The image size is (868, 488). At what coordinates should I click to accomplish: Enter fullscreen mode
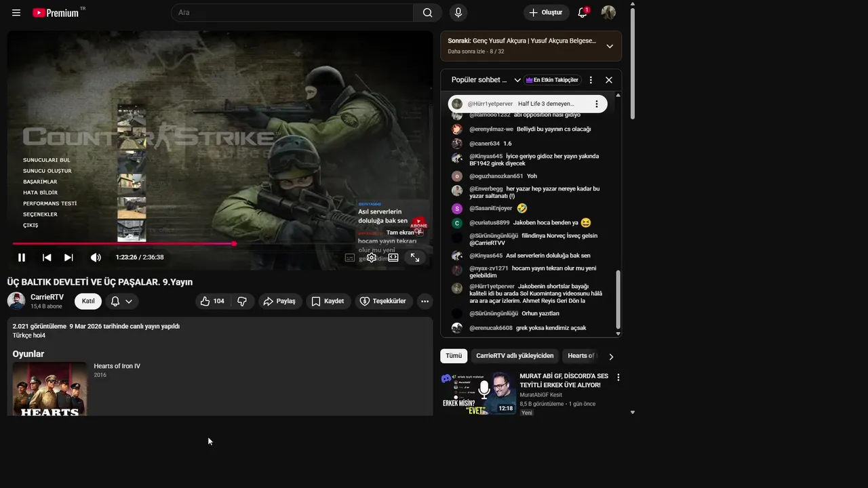click(415, 258)
